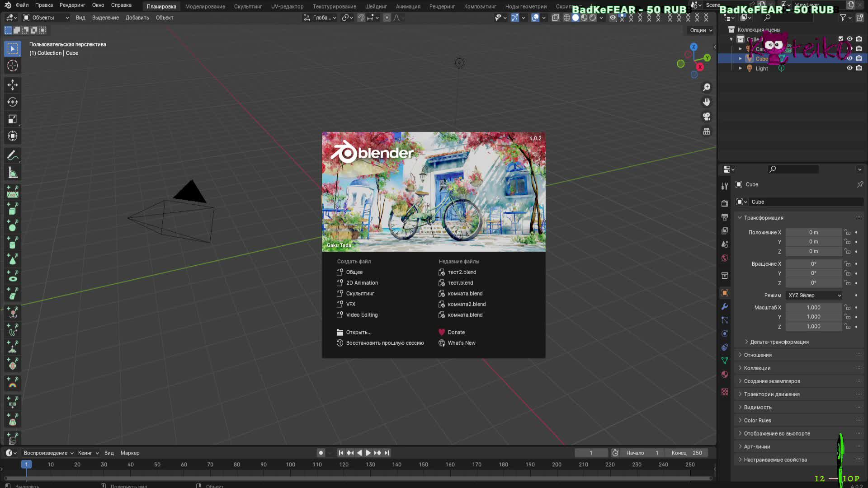Viewport: 868px width, 488px height.
Task: Activate the Measure tool
Action: pos(12,173)
